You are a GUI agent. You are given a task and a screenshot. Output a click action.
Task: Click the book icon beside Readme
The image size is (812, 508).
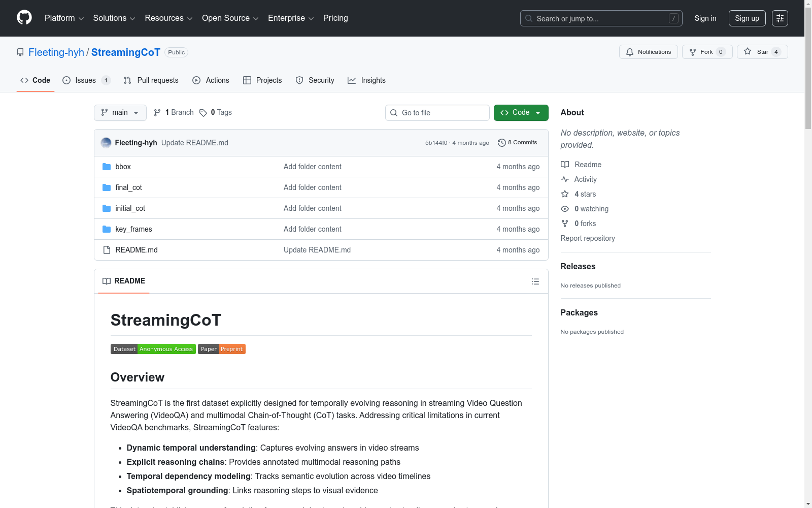565,165
